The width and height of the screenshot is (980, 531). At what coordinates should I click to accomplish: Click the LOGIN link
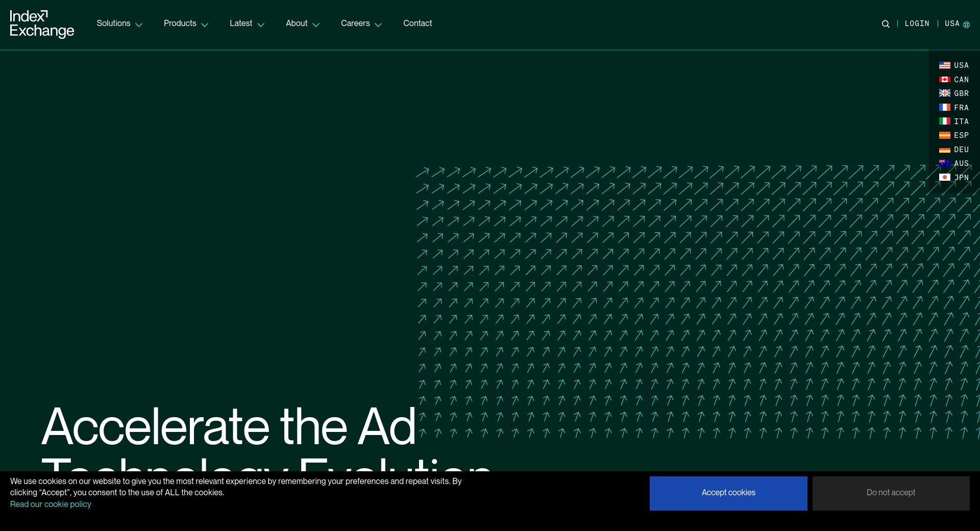[917, 23]
